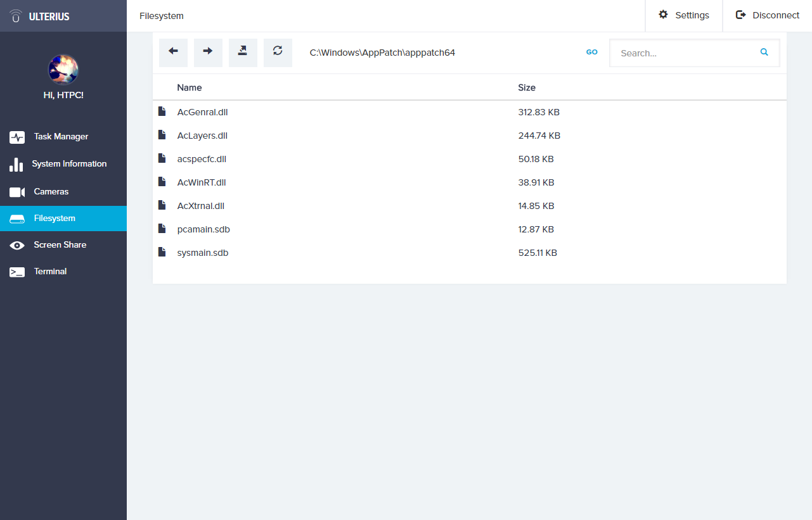Select the acspecfc.dll file name
This screenshot has height=520, width=812.
coord(202,159)
